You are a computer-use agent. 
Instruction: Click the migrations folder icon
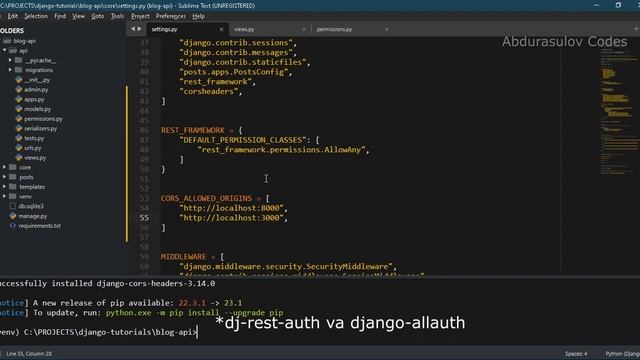click(18, 70)
